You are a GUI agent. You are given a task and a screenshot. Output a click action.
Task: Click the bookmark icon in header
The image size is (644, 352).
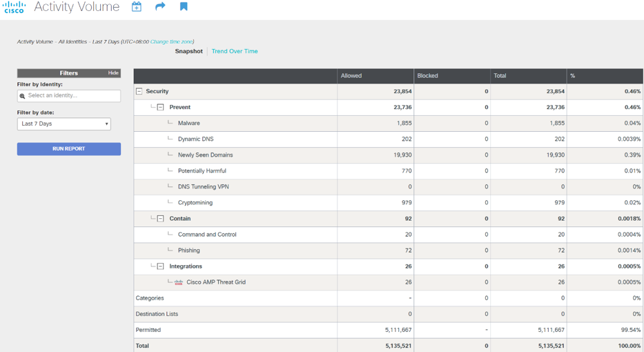click(x=184, y=7)
